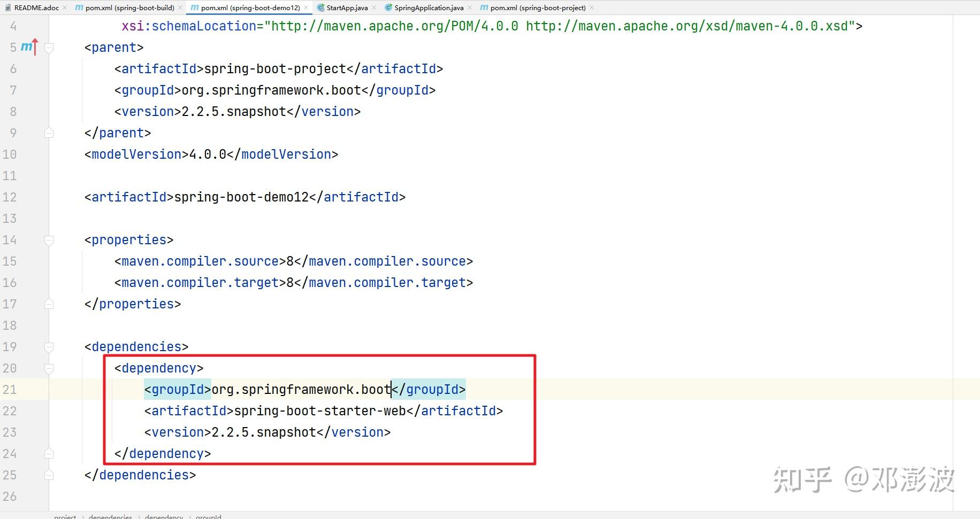Close the pom.xml (spring-boot-demo12) tab

(306, 7)
